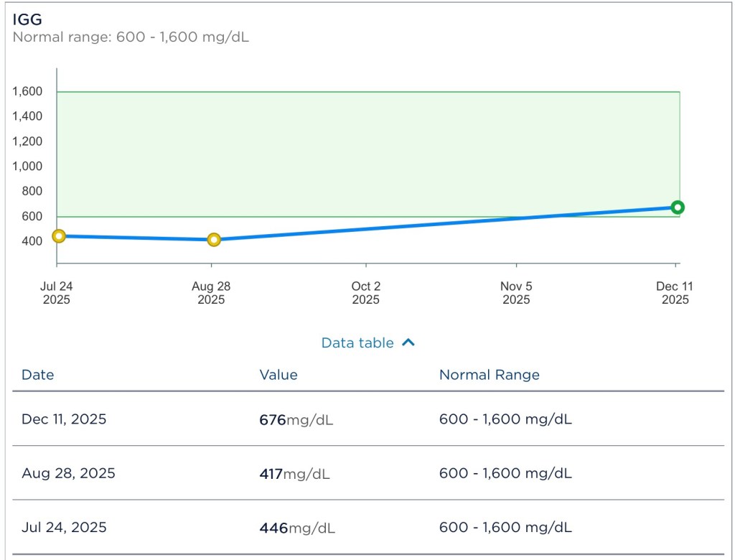Image resolution: width=735 pixels, height=560 pixels.
Task: Select the Aug 28, 2025 table row date
Action: pyautogui.click(x=68, y=473)
